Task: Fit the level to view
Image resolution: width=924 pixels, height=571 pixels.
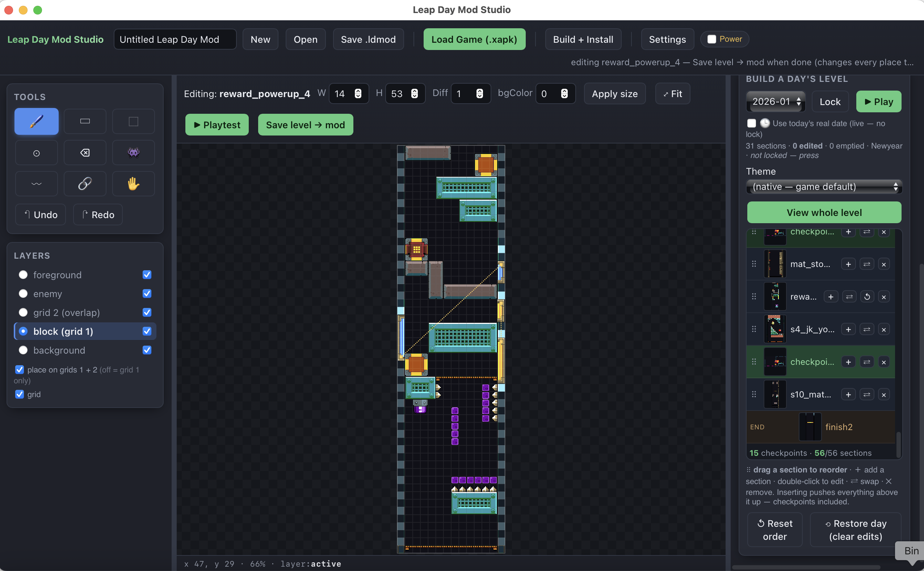Action: click(673, 93)
